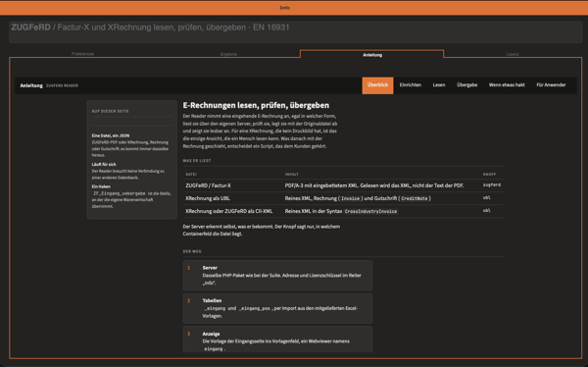Click the '_eingang_pos' code text

(x=255, y=308)
